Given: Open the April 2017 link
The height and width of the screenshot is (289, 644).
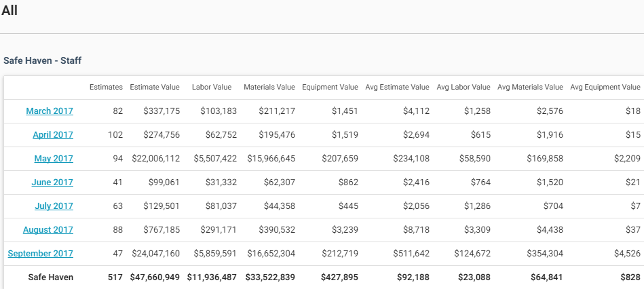Looking at the screenshot, I should tap(53, 135).
